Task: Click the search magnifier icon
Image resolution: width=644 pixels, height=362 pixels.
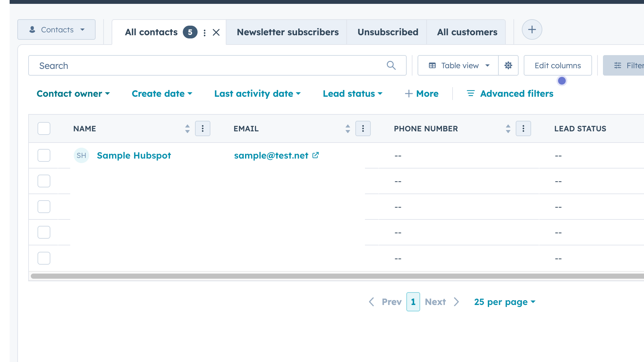Action: (x=391, y=65)
